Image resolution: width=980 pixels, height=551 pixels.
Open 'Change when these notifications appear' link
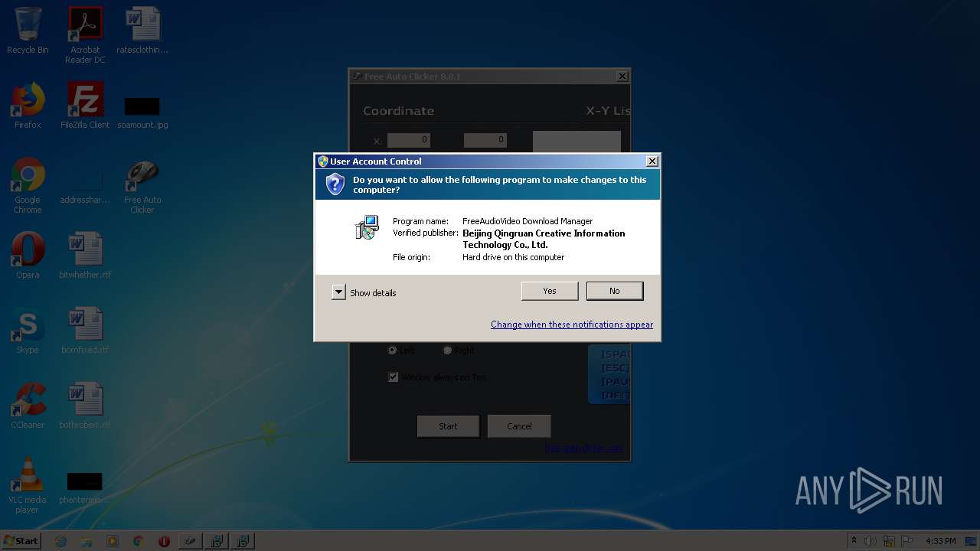click(572, 324)
